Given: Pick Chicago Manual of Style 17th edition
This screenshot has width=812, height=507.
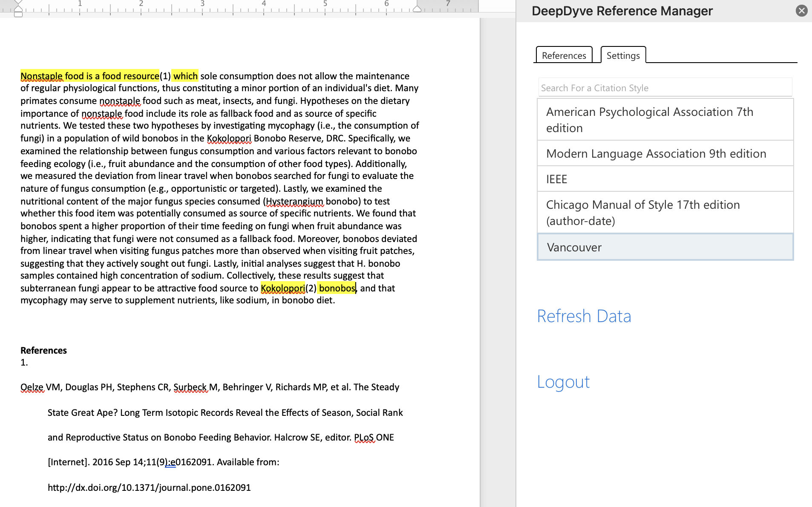Looking at the screenshot, I should click(x=665, y=213).
